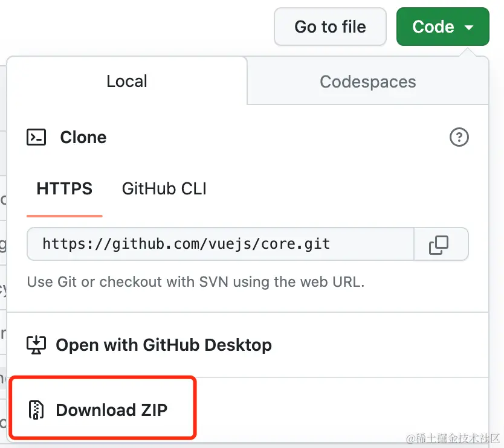Screen dimensions: 504x448
Task: Toggle the Code dropdown caret arrow
Action: 468,27
